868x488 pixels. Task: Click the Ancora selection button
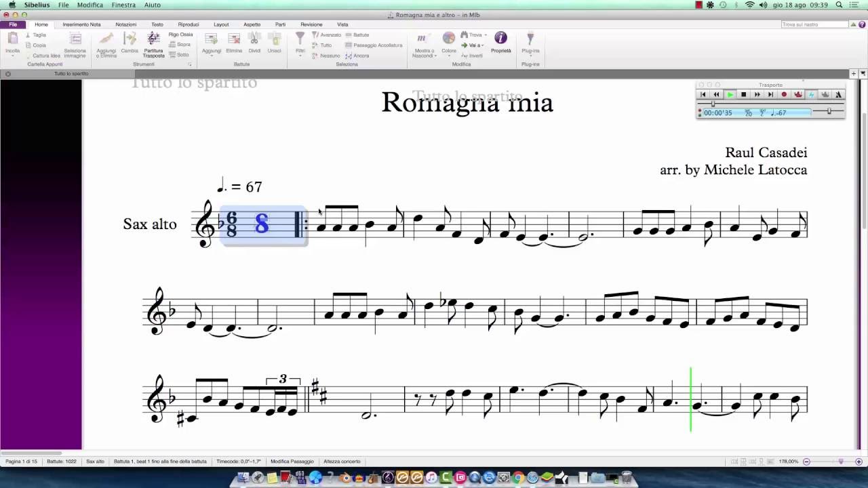pos(357,56)
